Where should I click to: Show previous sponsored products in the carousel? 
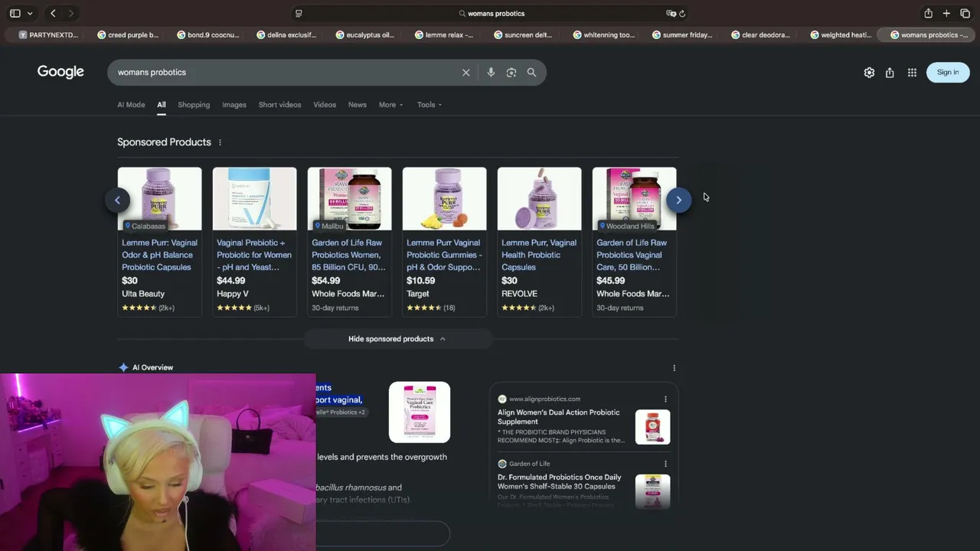(x=117, y=200)
